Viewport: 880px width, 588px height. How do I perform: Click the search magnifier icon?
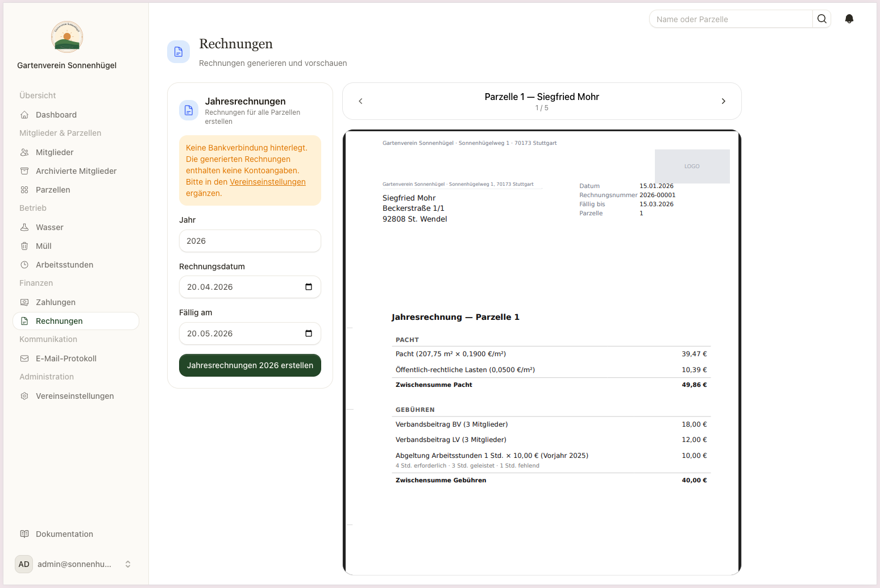pos(822,19)
